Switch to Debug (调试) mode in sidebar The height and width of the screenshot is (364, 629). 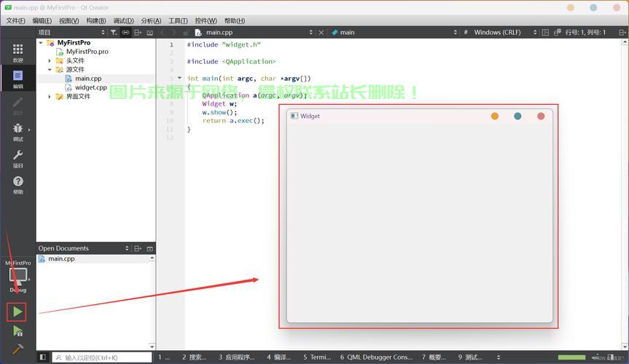tap(17, 131)
